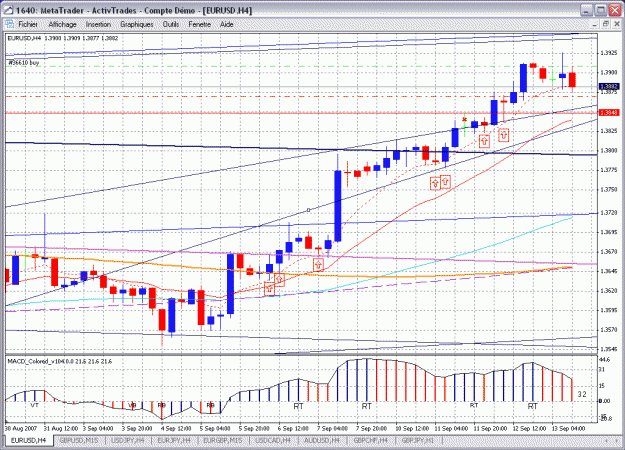The width and height of the screenshot is (625, 450).
Task: Click the 1.3925 price axis label
Action: pos(609,53)
